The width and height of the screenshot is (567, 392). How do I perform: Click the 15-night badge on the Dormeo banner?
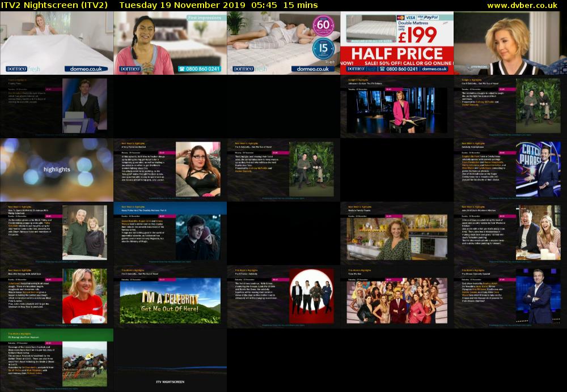323,48
